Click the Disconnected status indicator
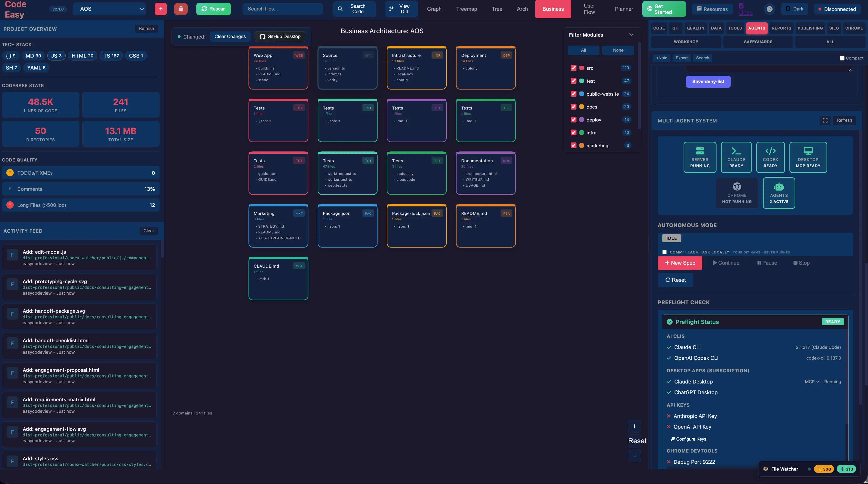Viewport: 868px width, 484px height. coord(837,9)
